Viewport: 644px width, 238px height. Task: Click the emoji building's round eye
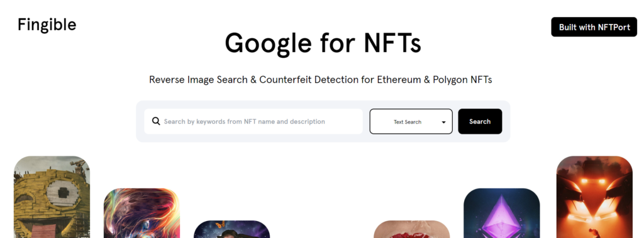(62, 192)
